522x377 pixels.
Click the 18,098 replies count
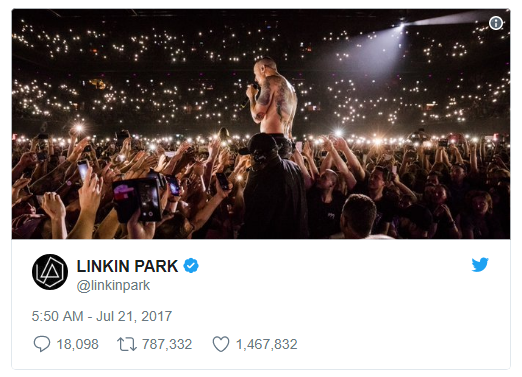click(78, 344)
